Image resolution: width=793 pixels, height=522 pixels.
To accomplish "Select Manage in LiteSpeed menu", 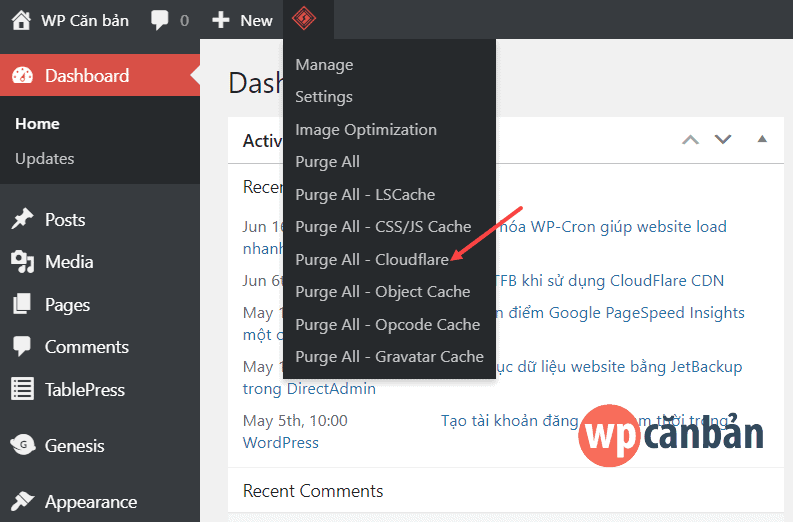I will [324, 65].
